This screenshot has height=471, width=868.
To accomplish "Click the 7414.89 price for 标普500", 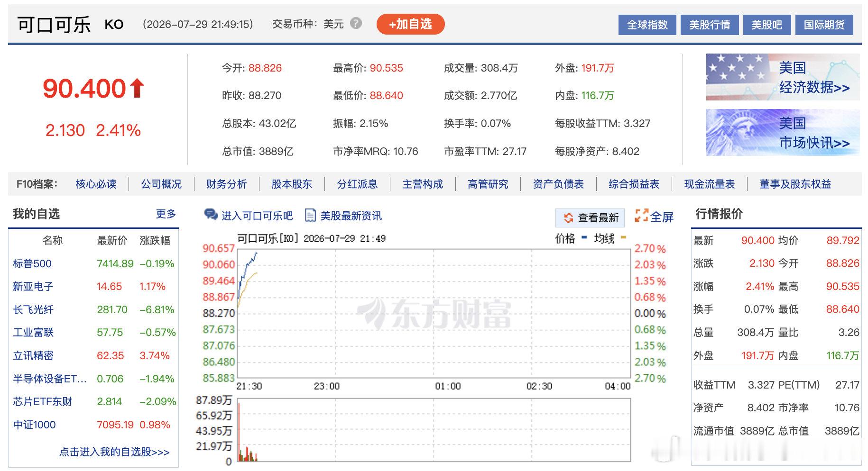I will tap(115, 263).
